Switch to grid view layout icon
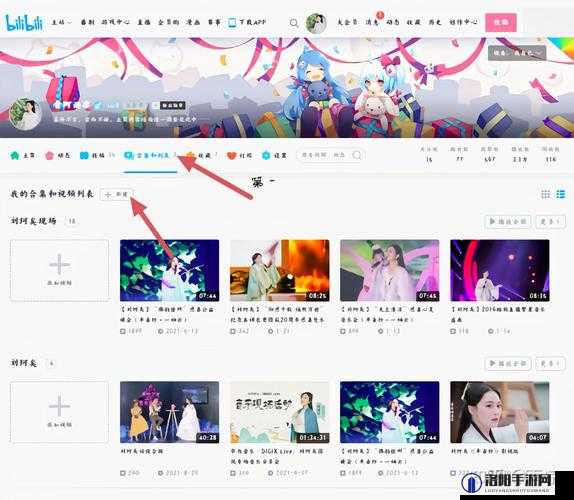Viewport: 574px width, 500px height. 545,194
